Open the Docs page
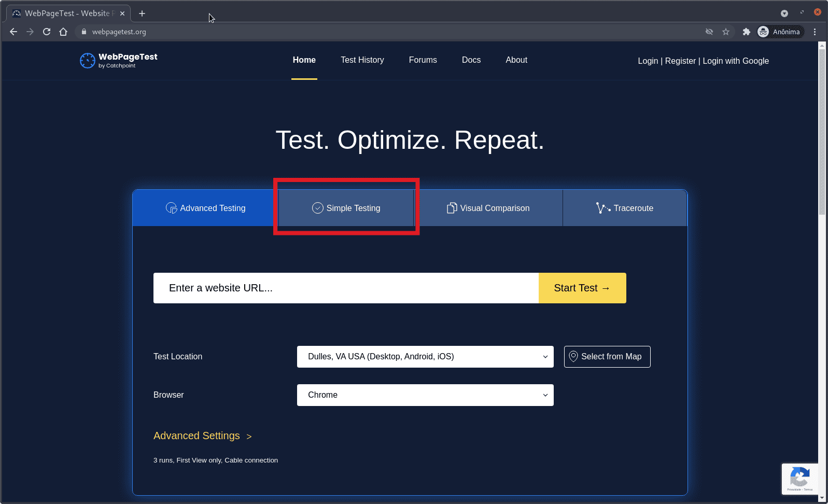 pos(471,60)
